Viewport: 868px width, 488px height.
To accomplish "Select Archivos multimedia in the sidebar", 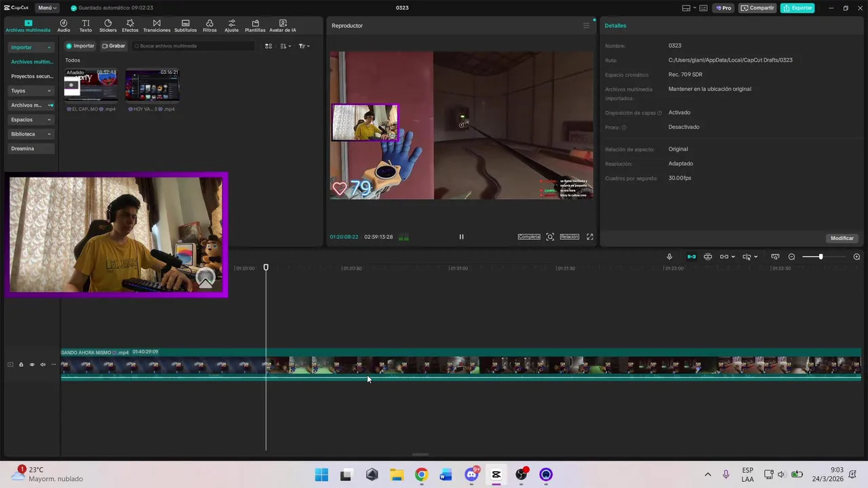I will [32, 62].
